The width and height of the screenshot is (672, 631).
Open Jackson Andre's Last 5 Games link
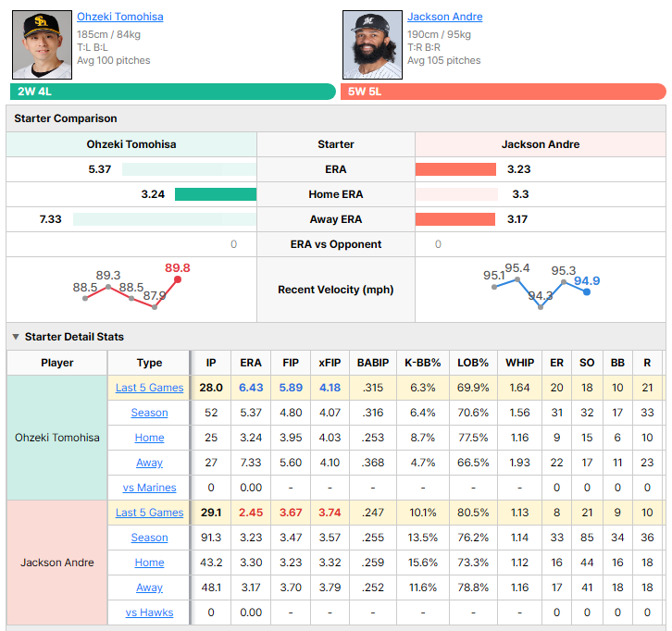[150, 513]
